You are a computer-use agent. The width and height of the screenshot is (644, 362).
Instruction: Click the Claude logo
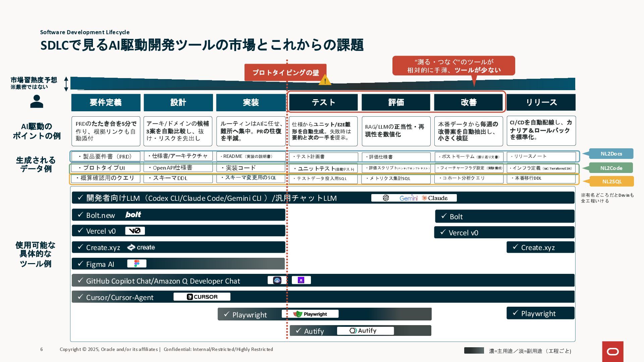point(435,198)
